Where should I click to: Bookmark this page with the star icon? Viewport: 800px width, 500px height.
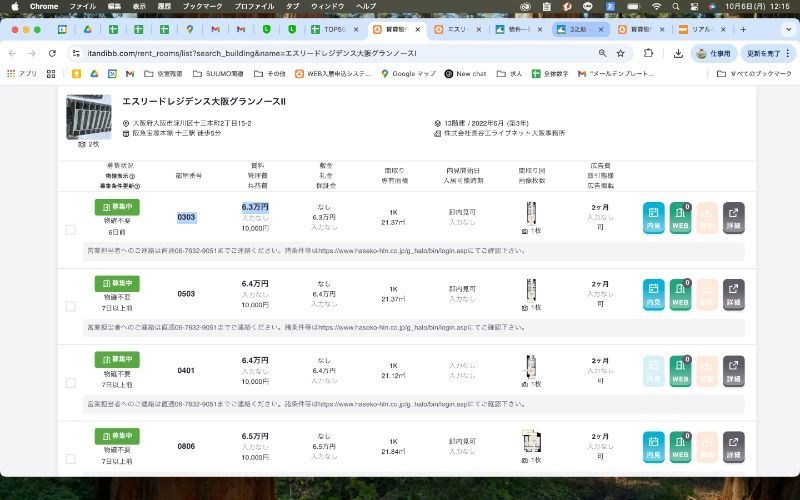620,53
